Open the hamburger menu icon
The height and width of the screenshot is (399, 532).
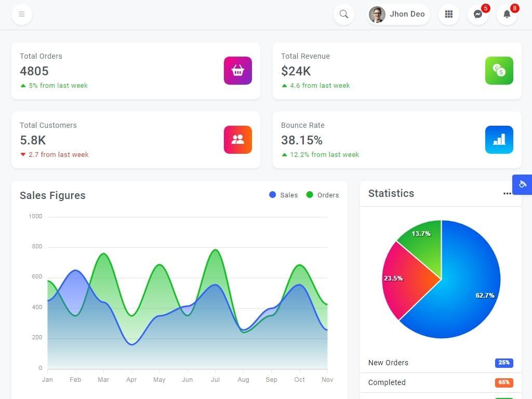[22, 14]
